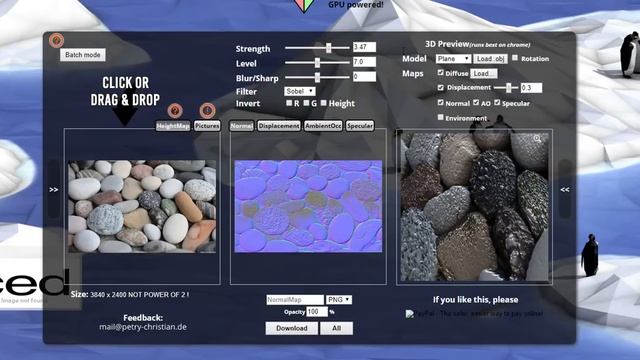Click the Blur/Sharp value field
Screen dimensions: 640x360
pyautogui.click(x=364, y=76)
